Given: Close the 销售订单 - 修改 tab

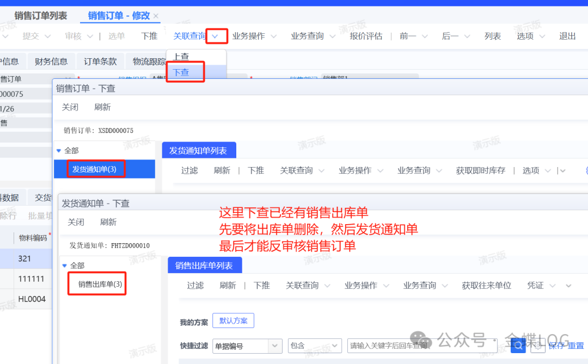Looking at the screenshot, I should 156,16.
